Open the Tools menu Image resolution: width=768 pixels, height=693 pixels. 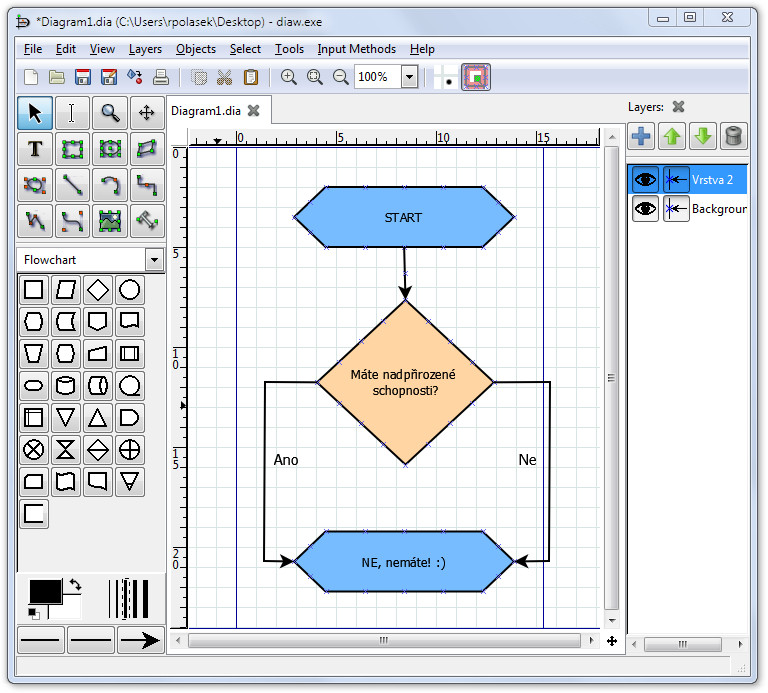(289, 49)
